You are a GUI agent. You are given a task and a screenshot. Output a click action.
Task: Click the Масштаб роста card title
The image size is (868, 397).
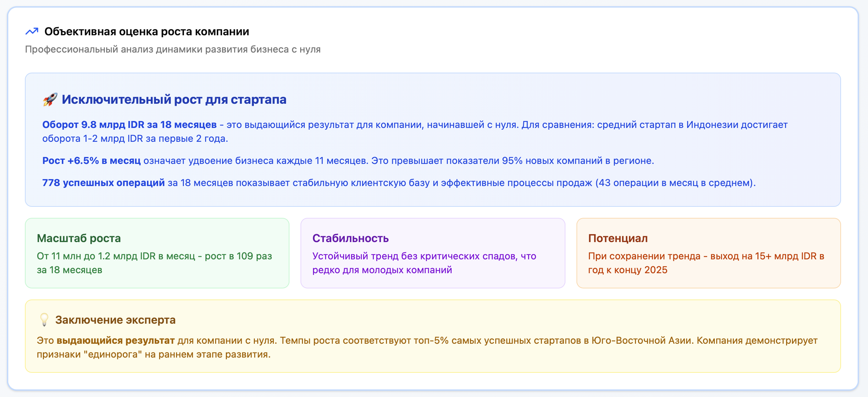point(79,238)
